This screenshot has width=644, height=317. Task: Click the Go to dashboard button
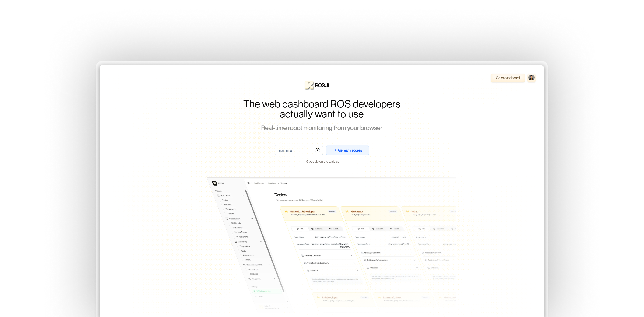pos(507,78)
